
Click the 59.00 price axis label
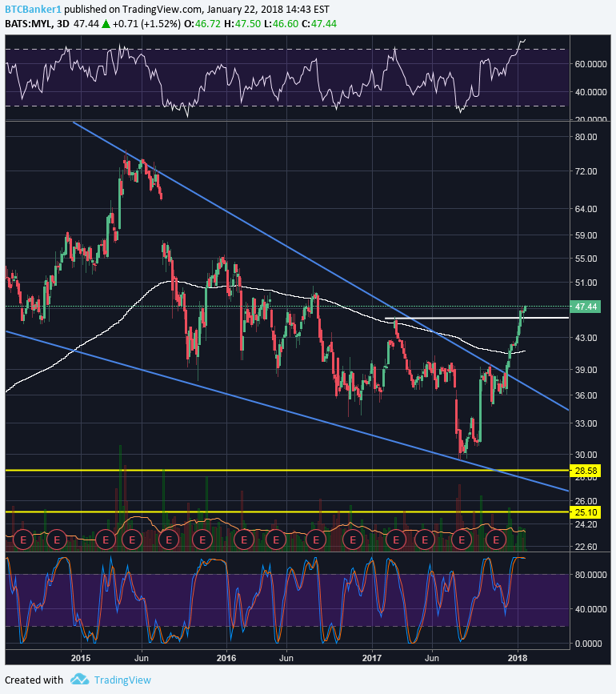pyautogui.click(x=586, y=235)
